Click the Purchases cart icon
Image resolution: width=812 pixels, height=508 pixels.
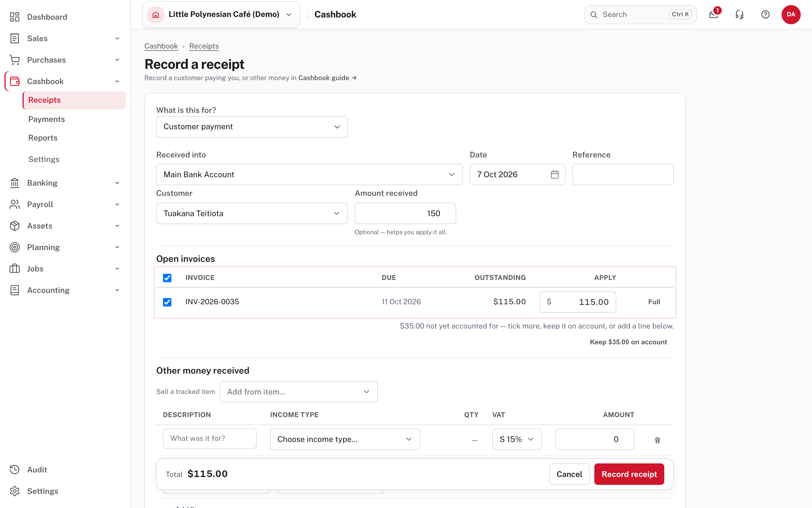14,60
